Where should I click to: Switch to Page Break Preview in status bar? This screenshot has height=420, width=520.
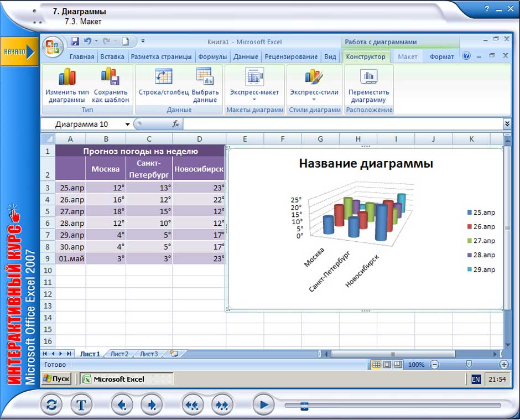click(x=397, y=365)
